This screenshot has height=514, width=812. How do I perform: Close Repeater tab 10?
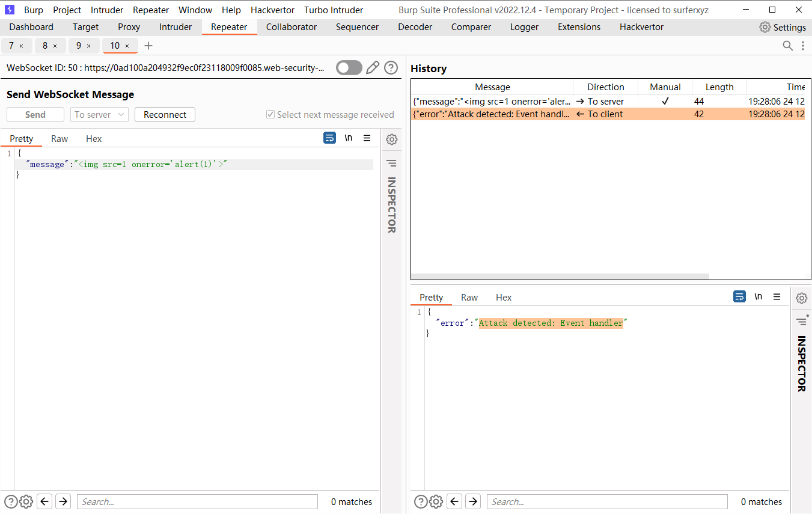tap(127, 46)
